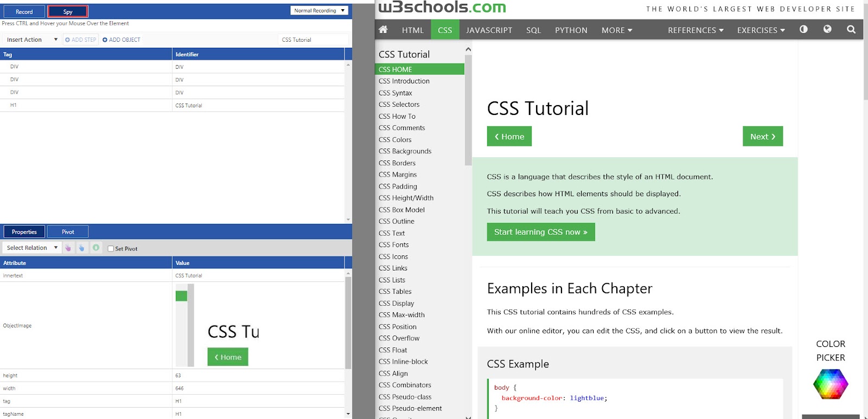Open CSS Introduction link
This screenshot has width=868, height=419.
click(x=404, y=81)
